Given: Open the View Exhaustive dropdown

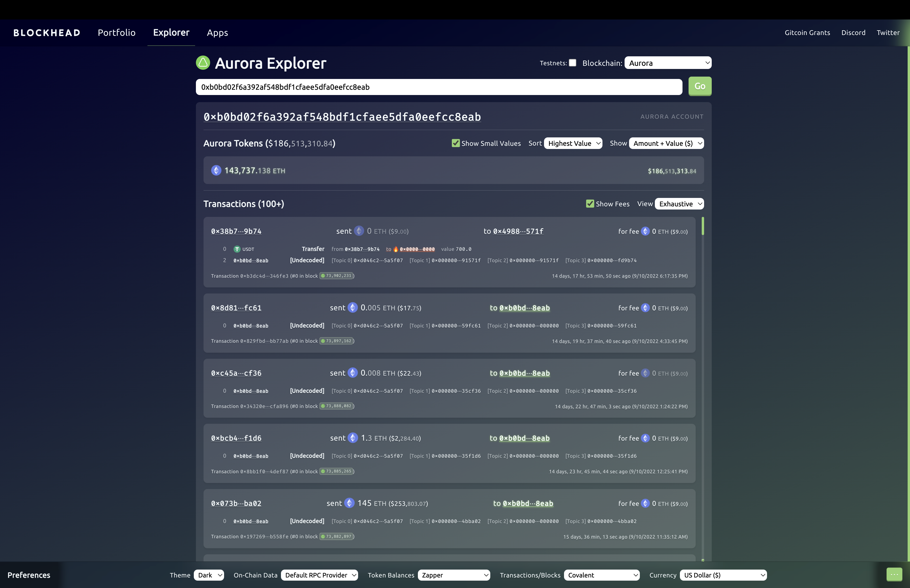Looking at the screenshot, I should click(x=679, y=204).
